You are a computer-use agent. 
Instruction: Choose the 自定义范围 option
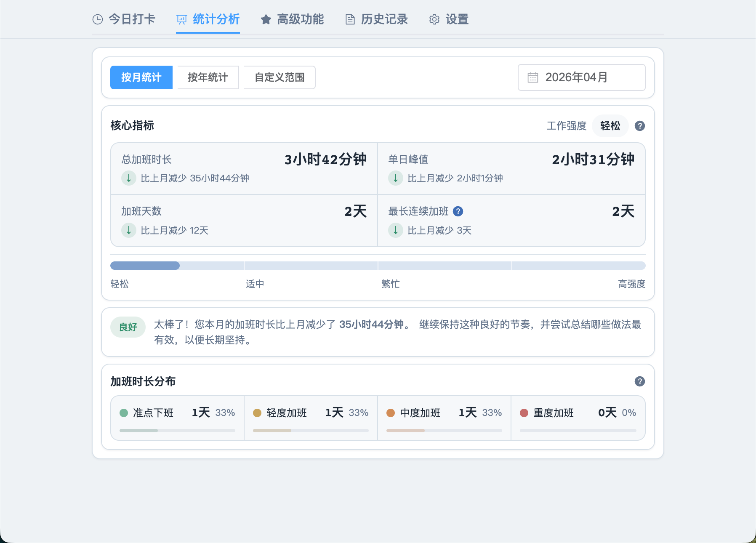pyautogui.click(x=280, y=77)
